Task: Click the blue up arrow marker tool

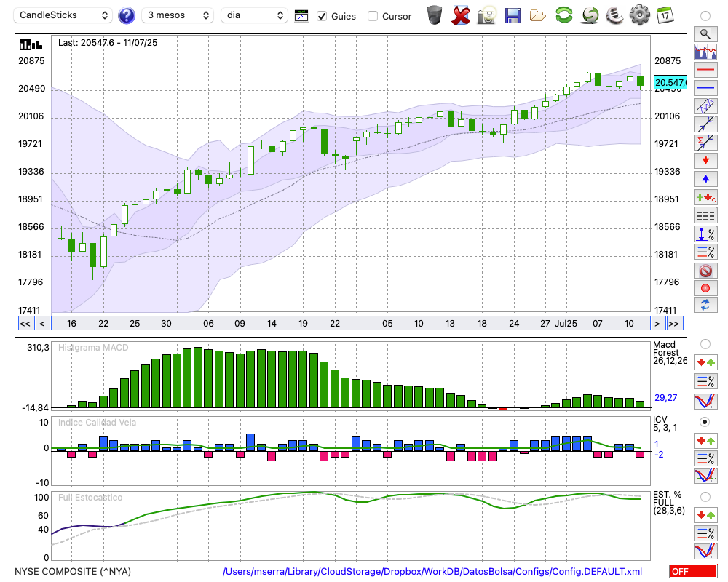Action: tap(705, 179)
